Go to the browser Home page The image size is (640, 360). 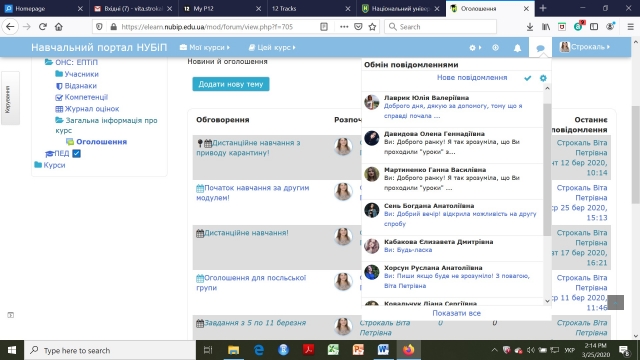tap(59, 27)
